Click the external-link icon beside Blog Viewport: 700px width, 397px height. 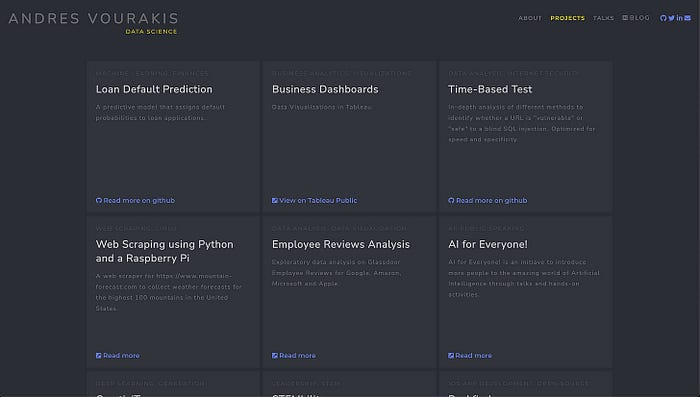tap(625, 18)
